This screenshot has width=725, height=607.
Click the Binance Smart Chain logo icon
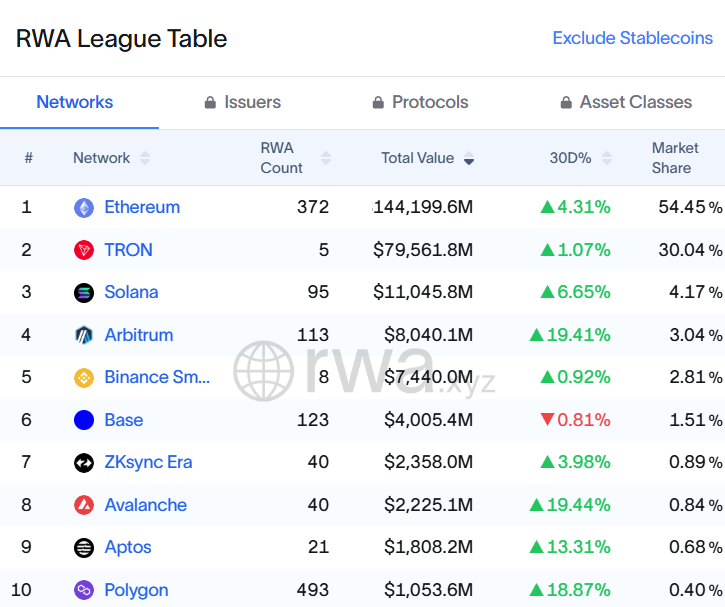pos(84,378)
